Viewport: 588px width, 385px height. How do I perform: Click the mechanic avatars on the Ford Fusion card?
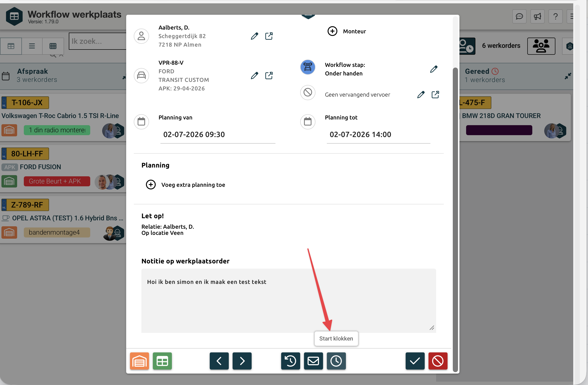(110, 182)
